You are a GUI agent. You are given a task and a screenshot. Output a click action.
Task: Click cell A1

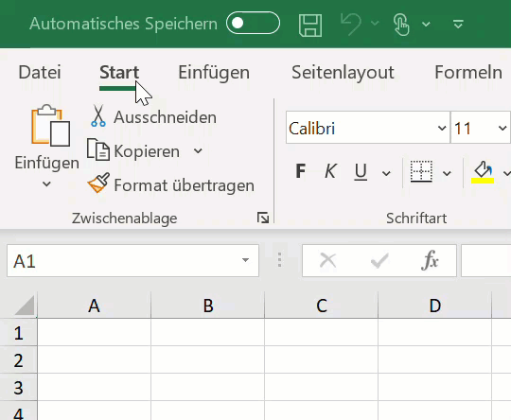click(95, 332)
